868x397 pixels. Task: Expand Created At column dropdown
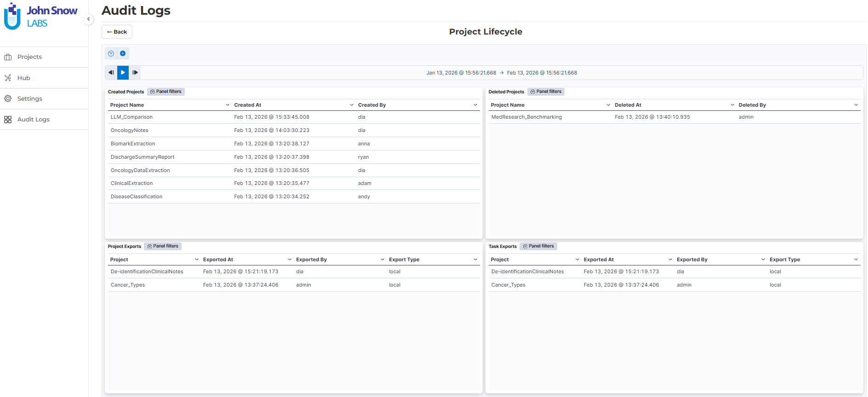pos(352,105)
